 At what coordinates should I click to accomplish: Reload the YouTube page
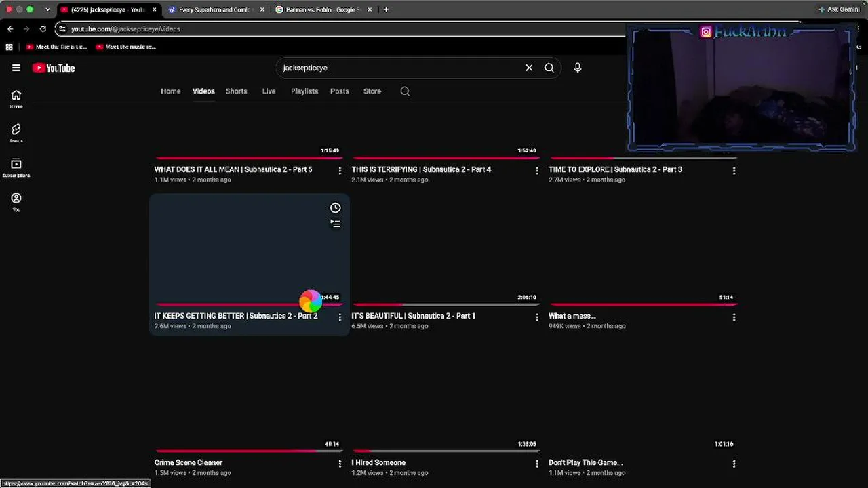click(43, 29)
